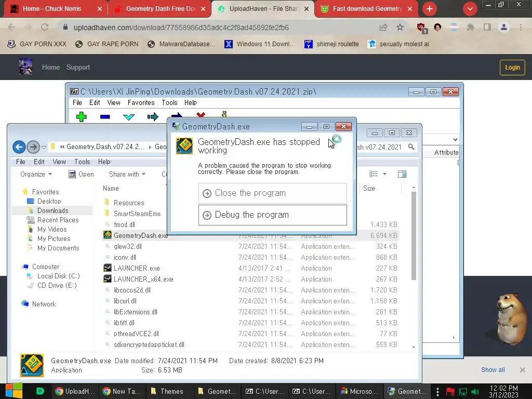Go forward with Explorer forward arrow
This screenshot has height=399, width=532.
tap(33, 147)
